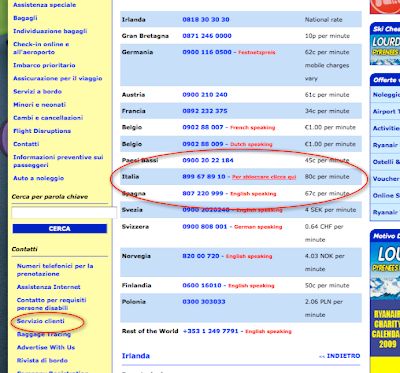Screen dimensions: 400x373
Task: Click Polonia number 0300 303033
Action: [x=204, y=302]
